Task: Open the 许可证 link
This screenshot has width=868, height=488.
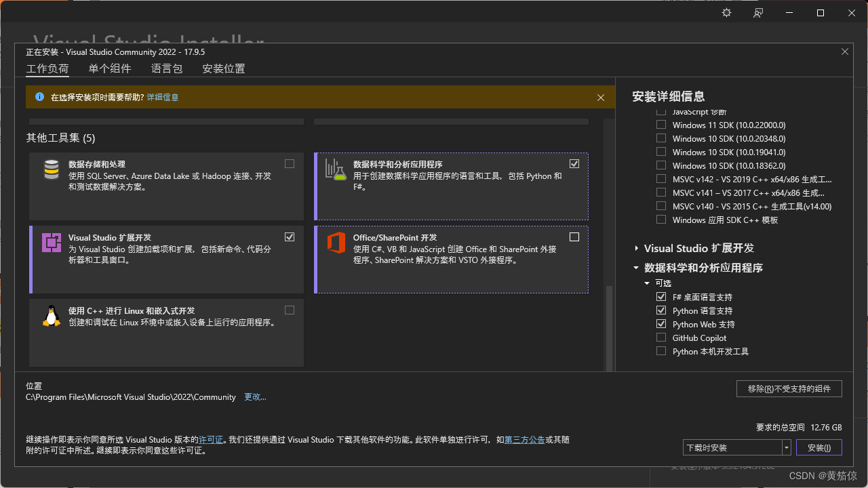Action: point(211,440)
